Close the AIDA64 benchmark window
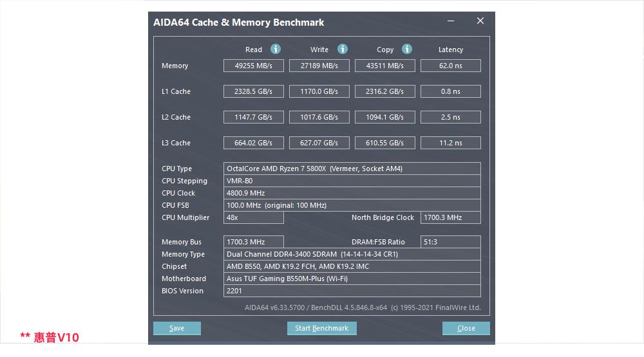The image size is (644, 357). click(x=480, y=21)
